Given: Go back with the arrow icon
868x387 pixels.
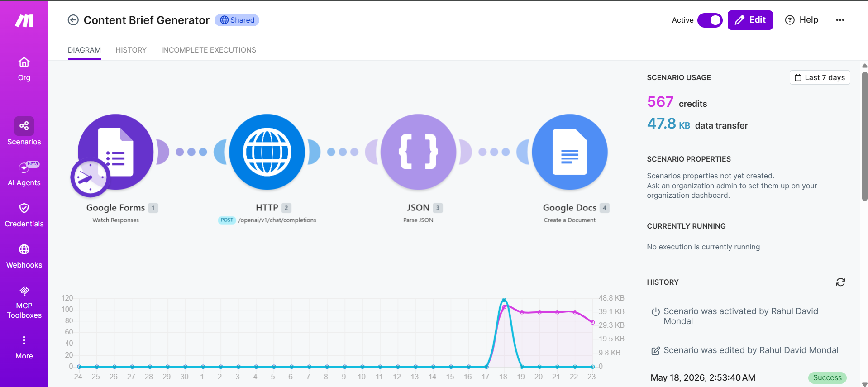Looking at the screenshot, I should tap(73, 20).
